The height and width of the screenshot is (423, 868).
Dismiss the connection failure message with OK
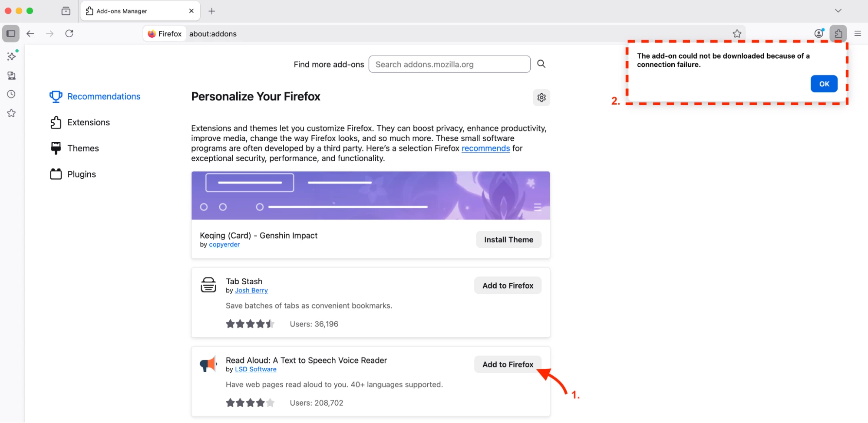click(x=824, y=84)
